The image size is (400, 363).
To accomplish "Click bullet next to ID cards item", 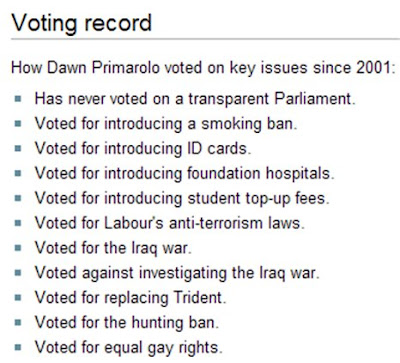I will tap(18, 148).
